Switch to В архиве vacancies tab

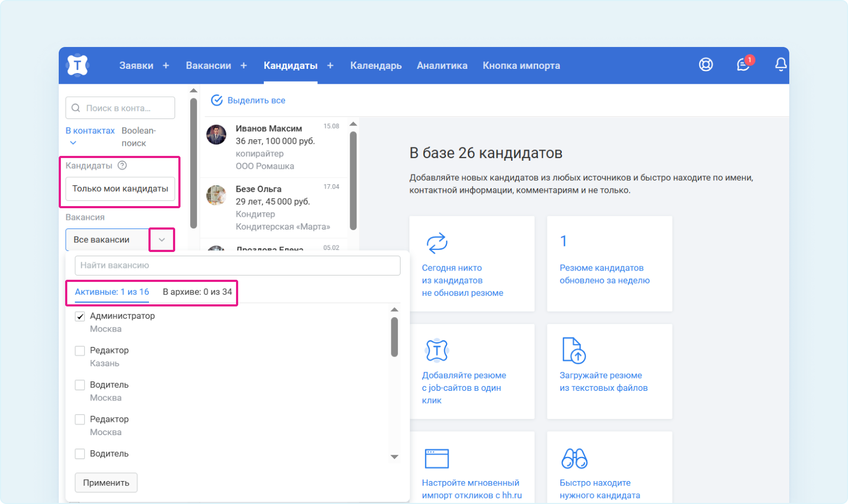(197, 292)
